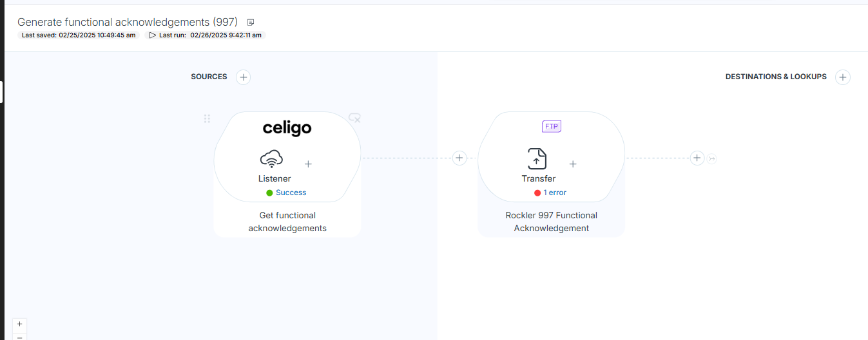
Task: Click the plus icon next to Listener
Action: point(308,164)
